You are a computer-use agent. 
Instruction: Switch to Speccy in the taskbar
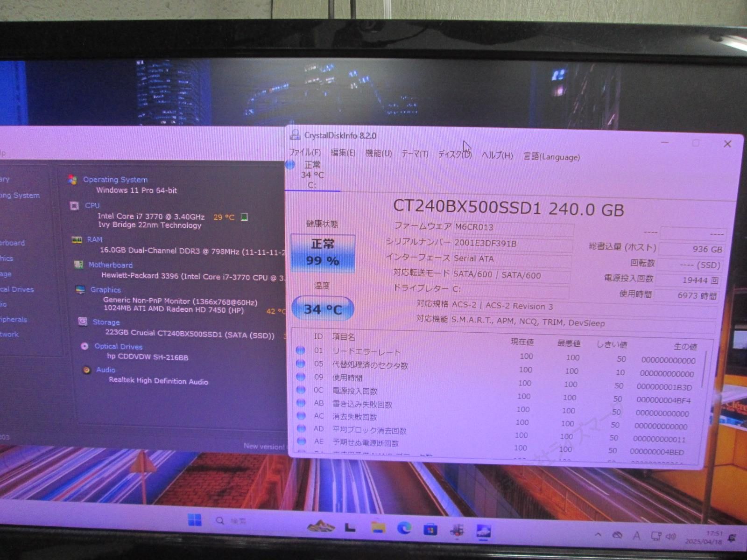[x=457, y=530]
